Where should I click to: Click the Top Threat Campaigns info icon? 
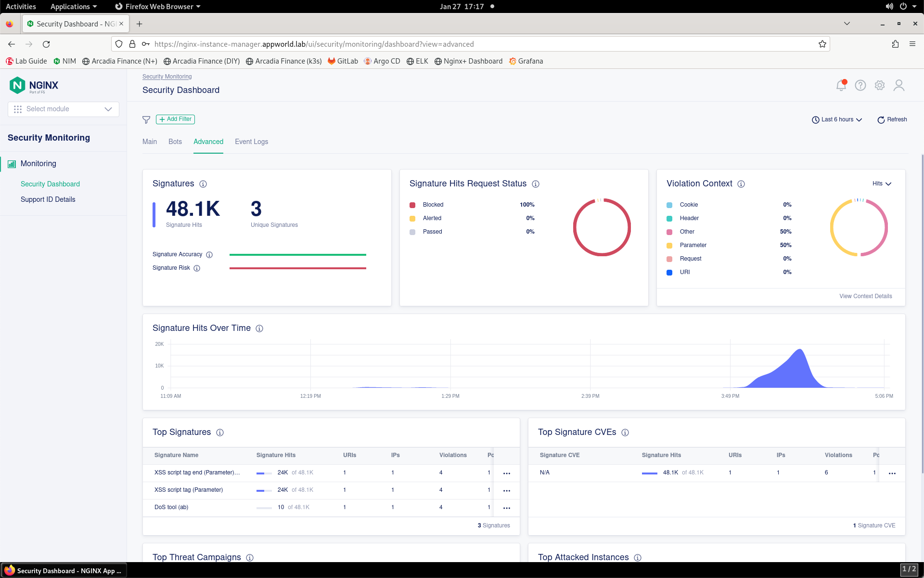tap(250, 558)
